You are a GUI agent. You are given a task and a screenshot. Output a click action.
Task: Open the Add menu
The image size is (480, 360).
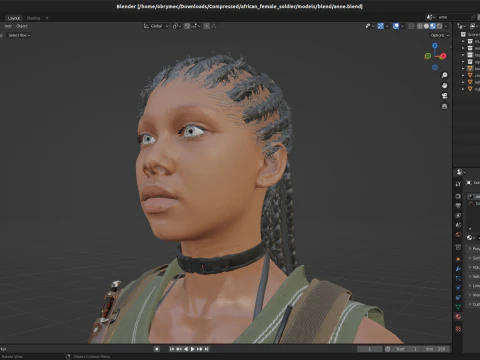[8, 26]
